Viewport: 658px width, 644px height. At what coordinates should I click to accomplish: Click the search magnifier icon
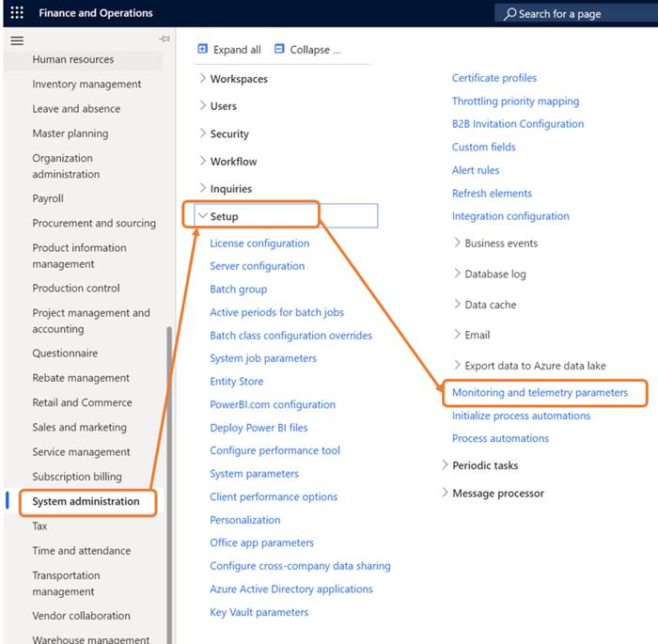(x=509, y=14)
